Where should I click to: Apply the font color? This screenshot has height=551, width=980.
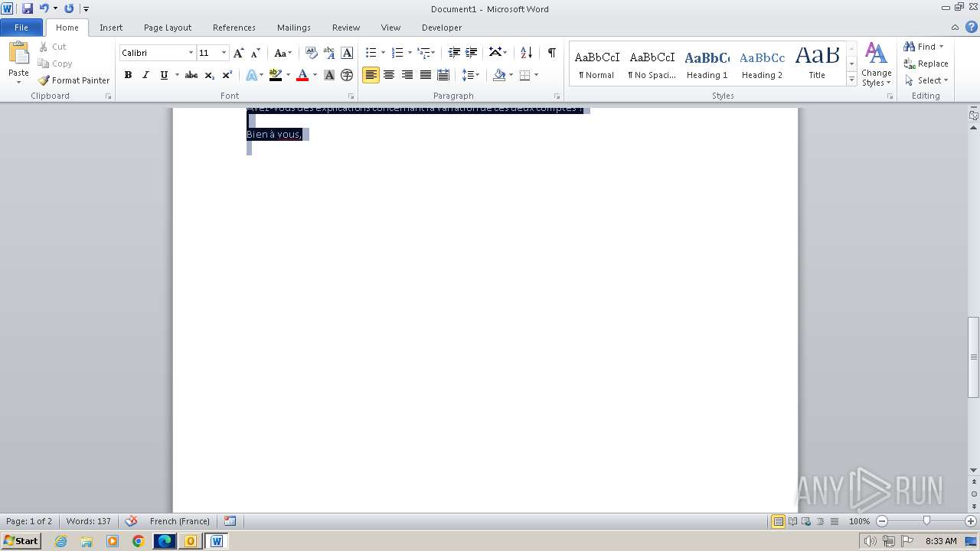pos(302,75)
